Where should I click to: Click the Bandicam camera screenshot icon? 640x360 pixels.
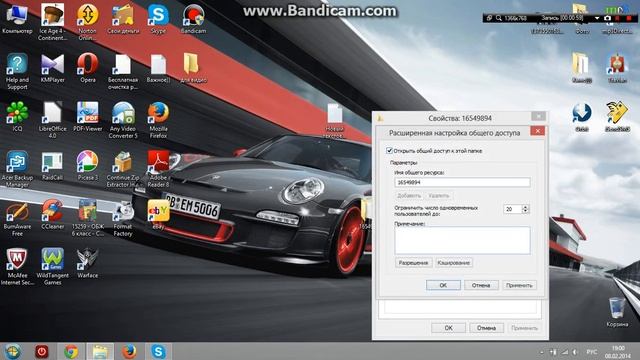pos(607,18)
